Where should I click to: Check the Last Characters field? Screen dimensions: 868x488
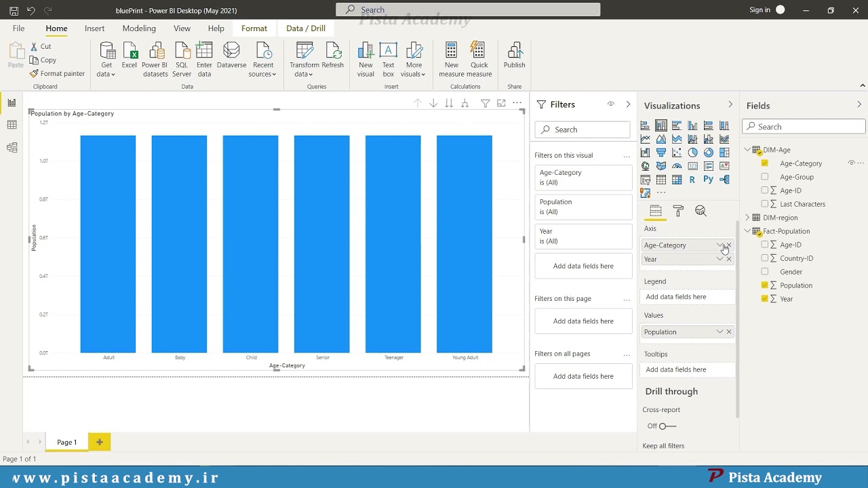765,204
